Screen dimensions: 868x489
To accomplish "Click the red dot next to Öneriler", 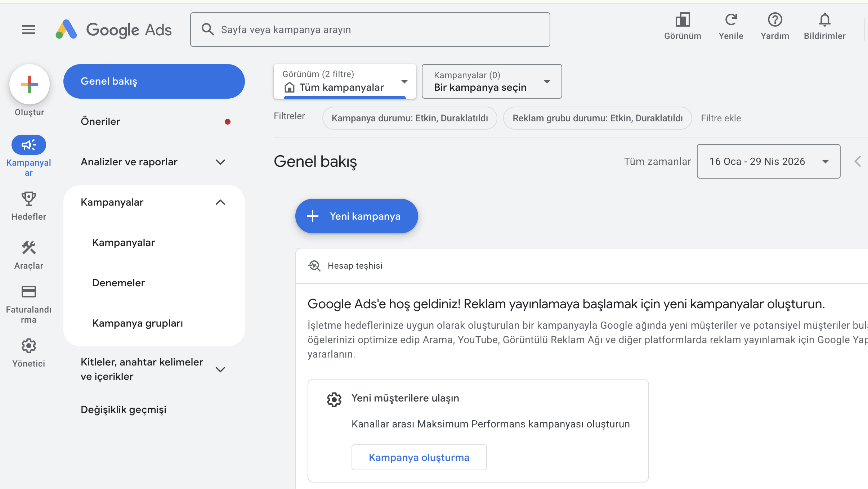I will [x=228, y=122].
